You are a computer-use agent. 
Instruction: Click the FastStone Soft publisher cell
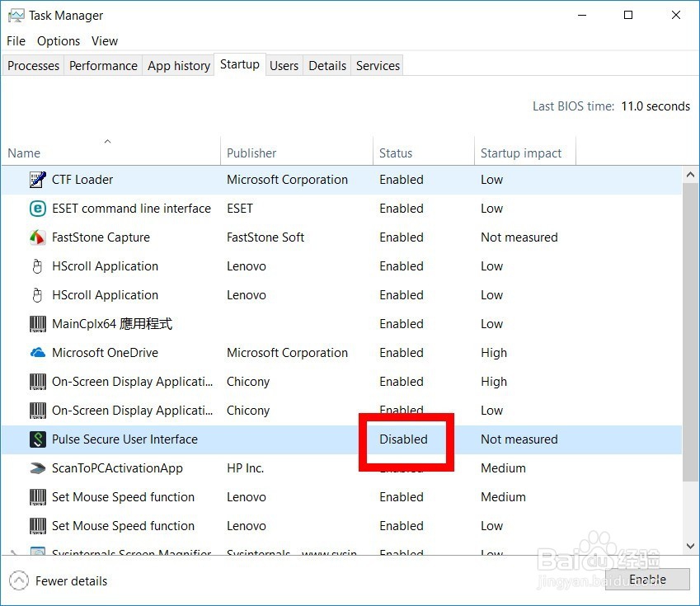pyautogui.click(x=265, y=237)
